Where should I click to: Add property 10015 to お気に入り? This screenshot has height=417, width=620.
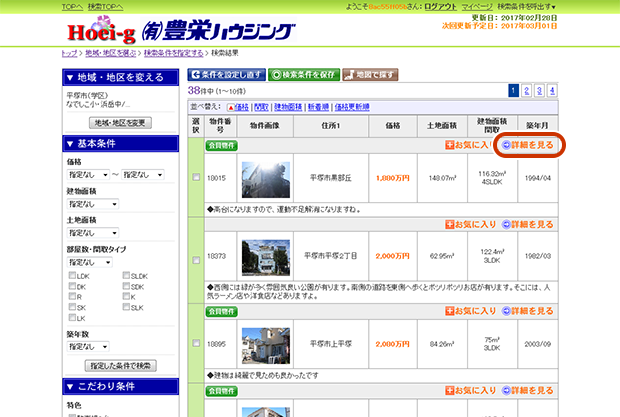pyautogui.click(x=468, y=145)
